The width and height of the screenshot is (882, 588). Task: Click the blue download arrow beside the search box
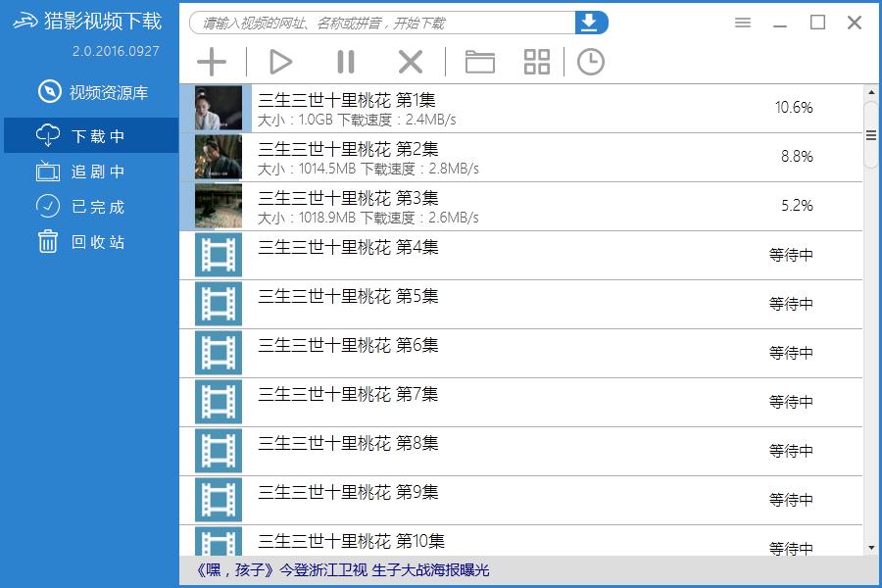tap(589, 22)
